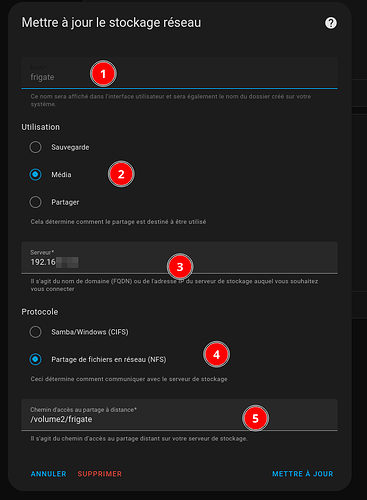Screen dimensions: 367x500
Task: Click the red number 5 annotation badge
Action: coord(255,418)
